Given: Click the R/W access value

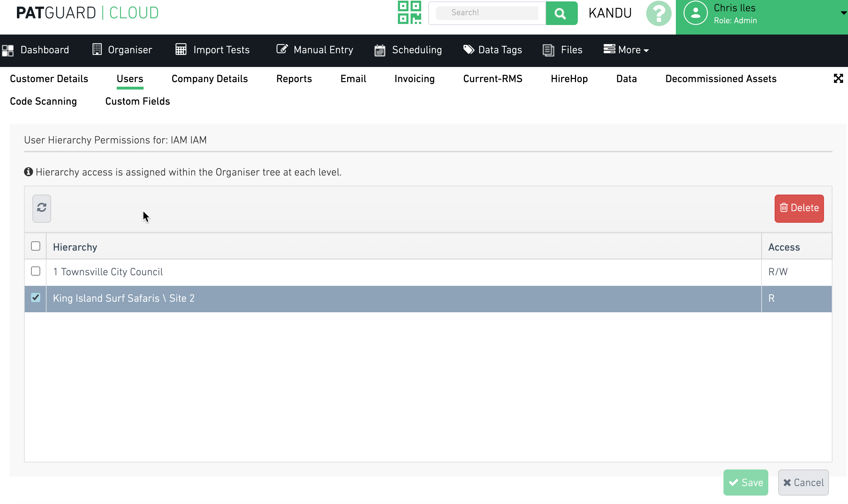Looking at the screenshot, I should tap(778, 272).
